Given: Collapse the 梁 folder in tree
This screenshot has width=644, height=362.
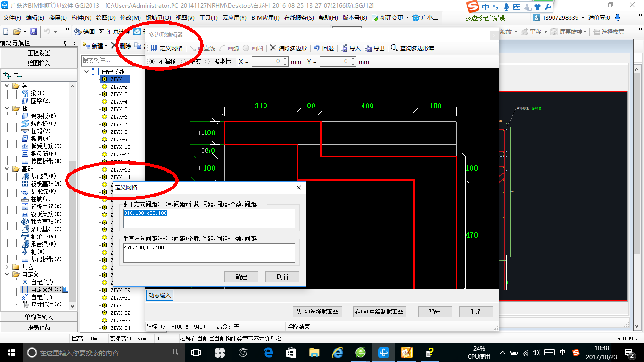Looking at the screenshot, I should click(x=7, y=86).
